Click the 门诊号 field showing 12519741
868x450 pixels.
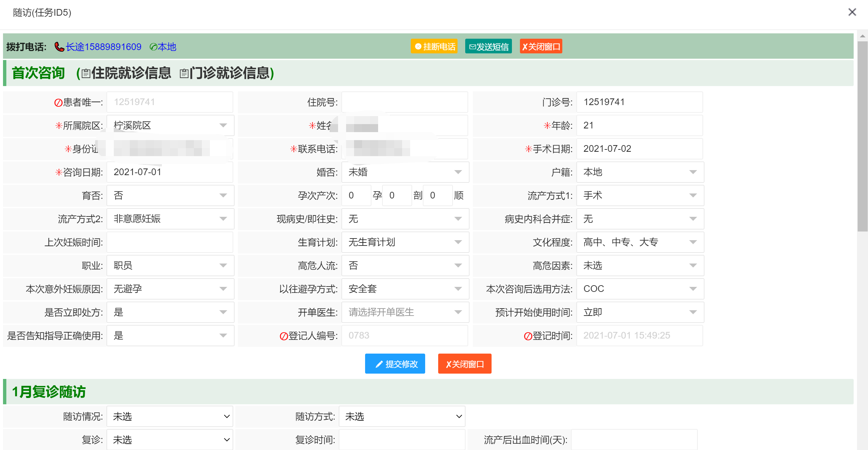[x=639, y=102]
